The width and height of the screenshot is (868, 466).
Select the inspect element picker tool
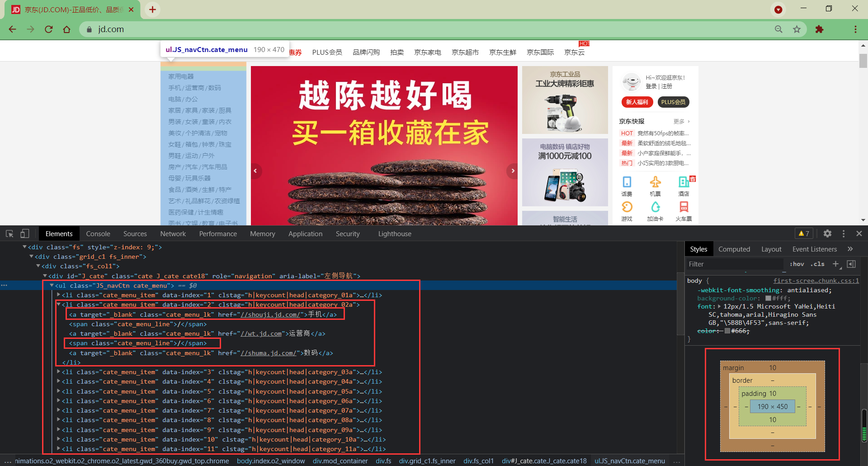tap(9, 233)
